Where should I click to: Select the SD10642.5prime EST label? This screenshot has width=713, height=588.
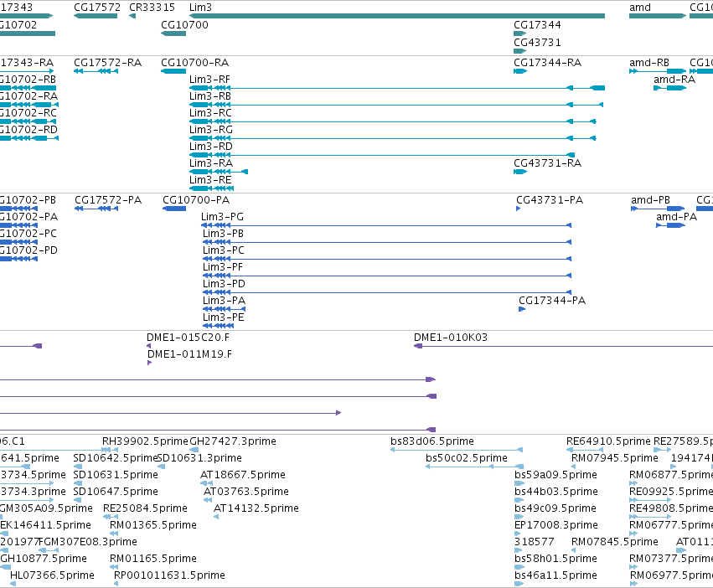[115, 458]
